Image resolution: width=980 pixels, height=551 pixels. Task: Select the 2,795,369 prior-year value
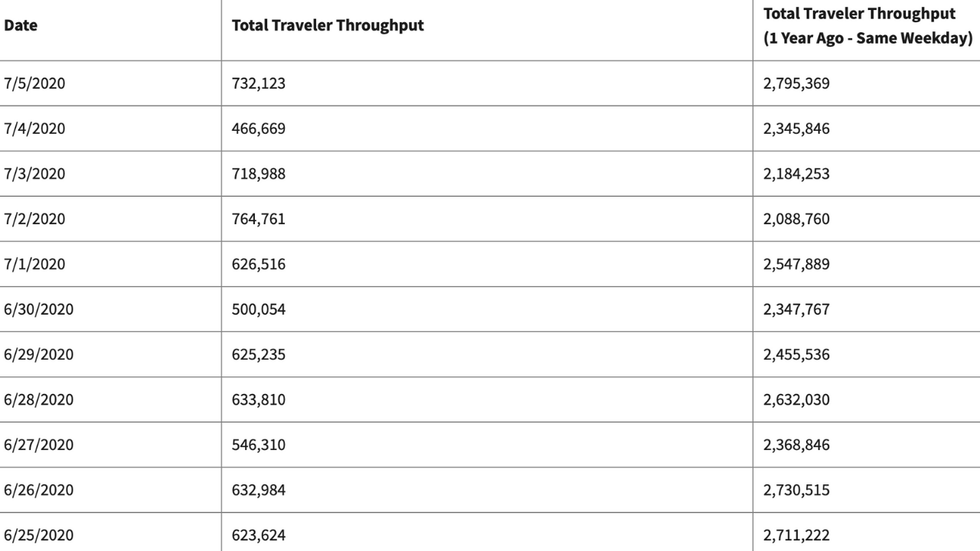tap(796, 83)
